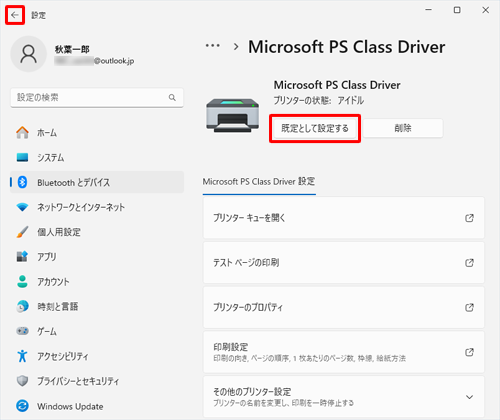Click search magnifier icon in 設定の検索
Image resolution: width=500 pixels, height=420 pixels.
point(172,97)
